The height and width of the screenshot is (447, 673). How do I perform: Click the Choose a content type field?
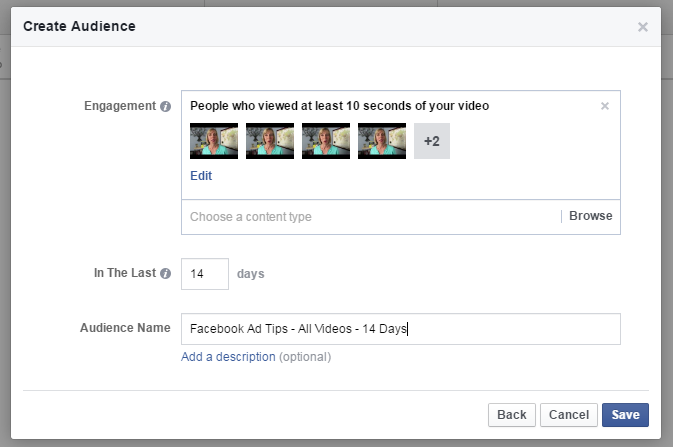(370, 216)
